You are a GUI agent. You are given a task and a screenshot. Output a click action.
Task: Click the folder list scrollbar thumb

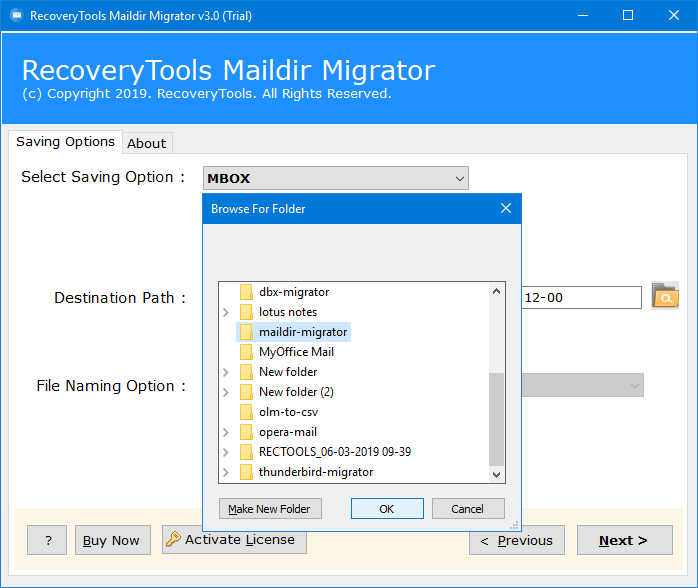(x=496, y=419)
